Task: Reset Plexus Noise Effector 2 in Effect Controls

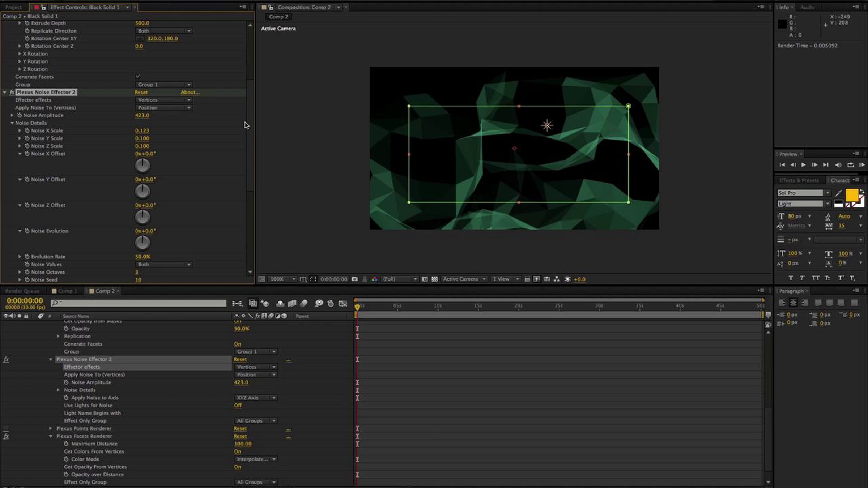Action: point(141,93)
